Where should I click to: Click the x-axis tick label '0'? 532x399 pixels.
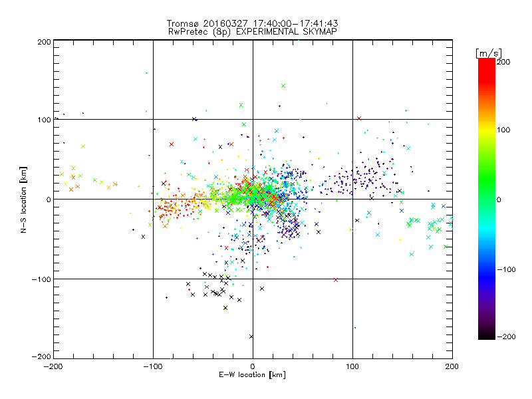coord(253,366)
